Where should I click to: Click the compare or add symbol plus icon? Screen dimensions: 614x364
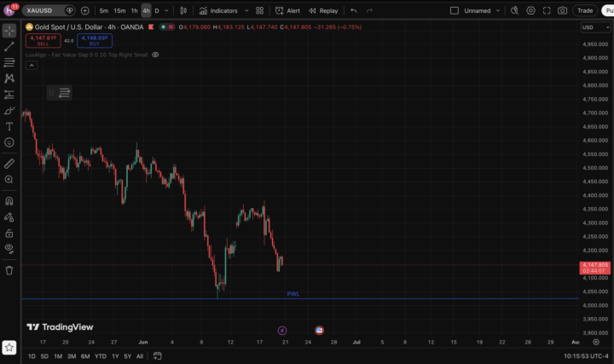tap(84, 10)
